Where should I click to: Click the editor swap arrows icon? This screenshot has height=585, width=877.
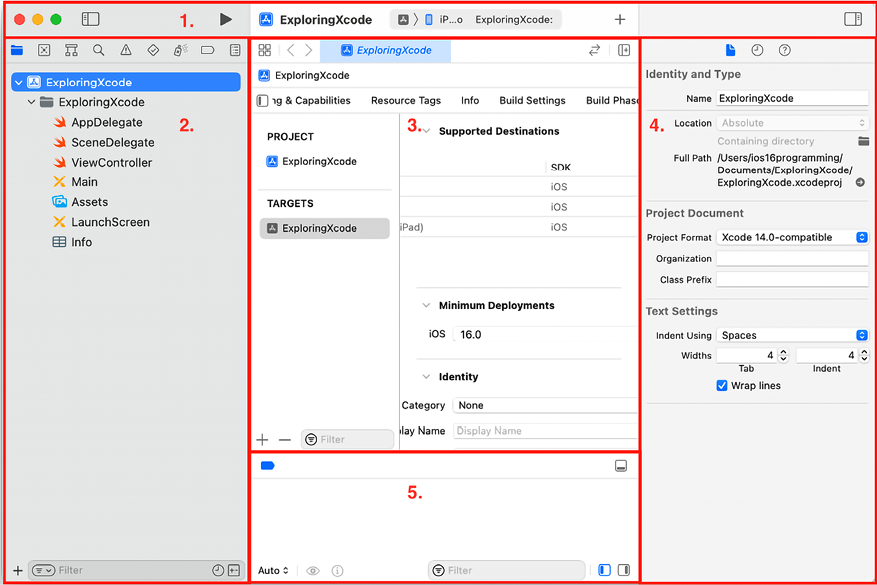(x=595, y=50)
